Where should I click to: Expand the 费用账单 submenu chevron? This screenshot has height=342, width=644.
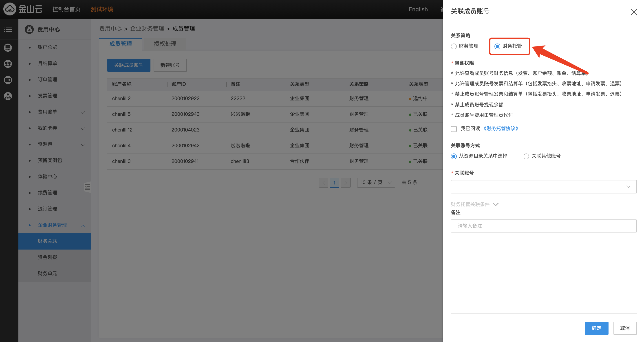(x=83, y=112)
